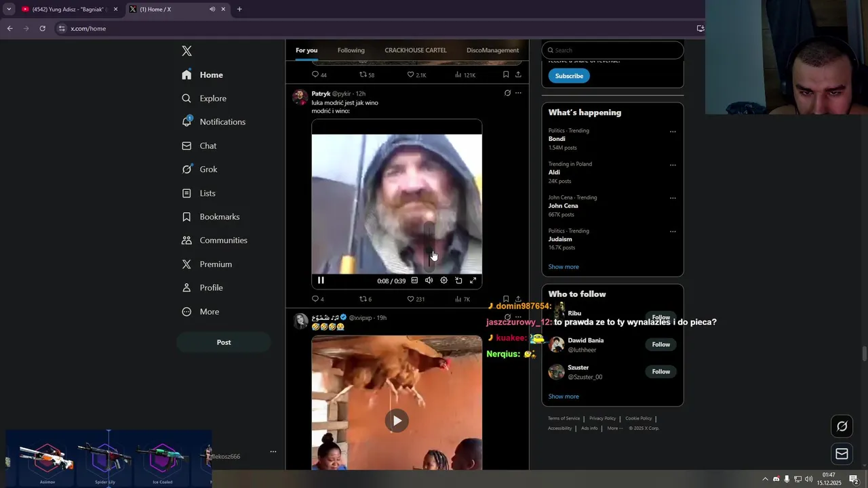Image resolution: width=868 pixels, height=488 pixels.
Task: Switch to the Following tab
Action: pyautogui.click(x=351, y=50)
